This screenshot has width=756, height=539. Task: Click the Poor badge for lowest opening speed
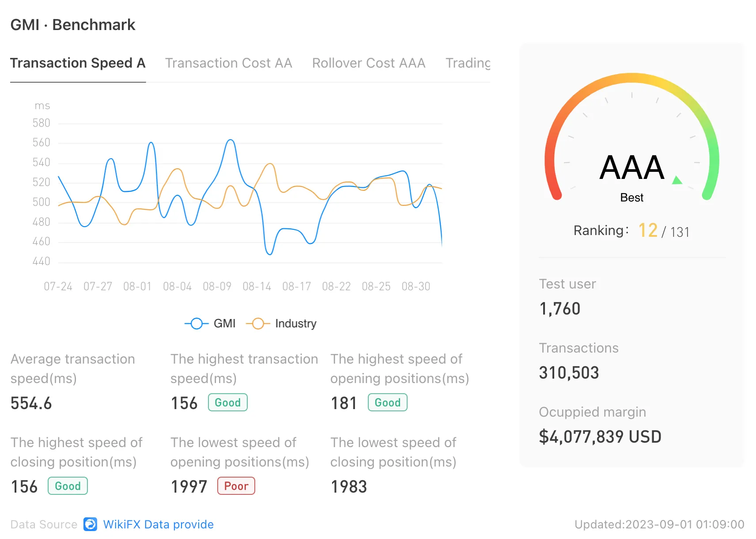236,486
